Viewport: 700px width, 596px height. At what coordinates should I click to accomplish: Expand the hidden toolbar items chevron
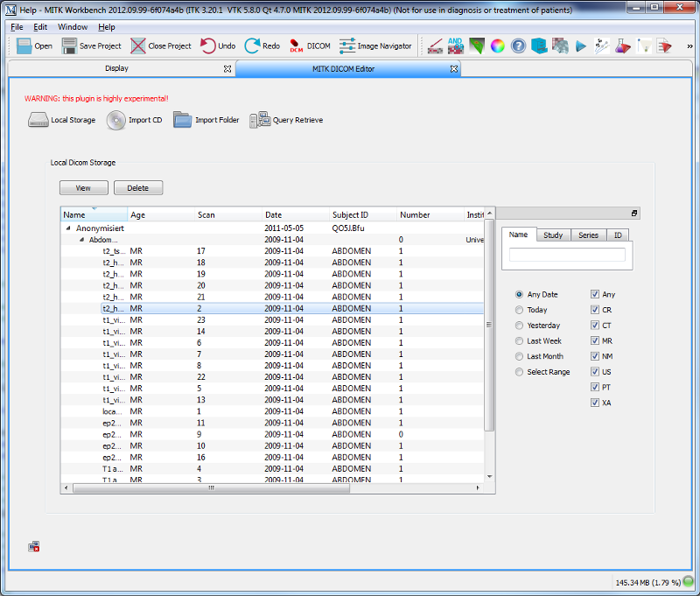689,46
